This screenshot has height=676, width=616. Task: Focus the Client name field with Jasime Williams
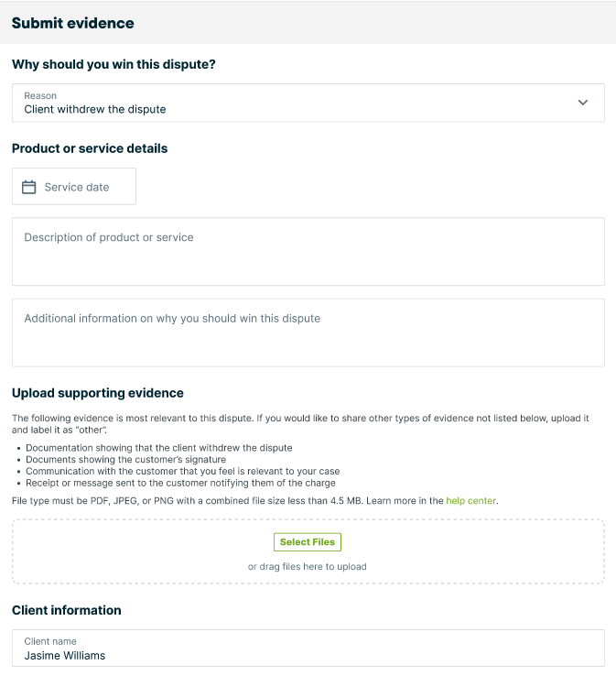click(x=308, y=649)
